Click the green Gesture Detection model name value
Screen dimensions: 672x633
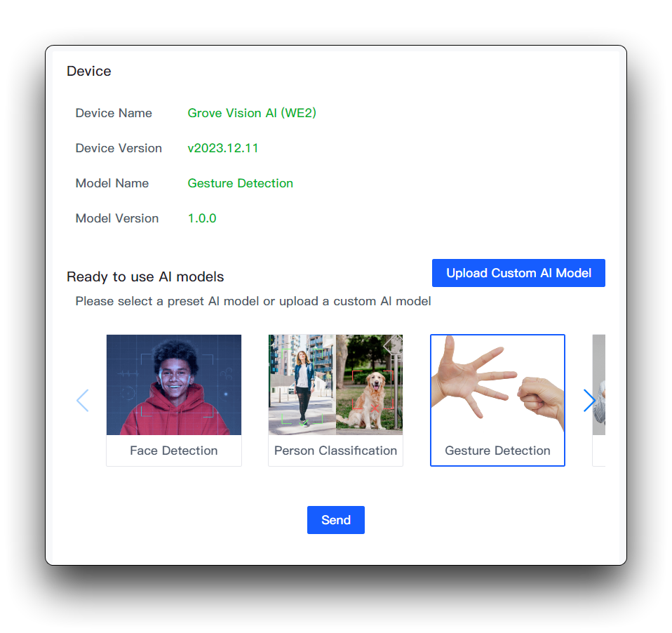(241, 183)
